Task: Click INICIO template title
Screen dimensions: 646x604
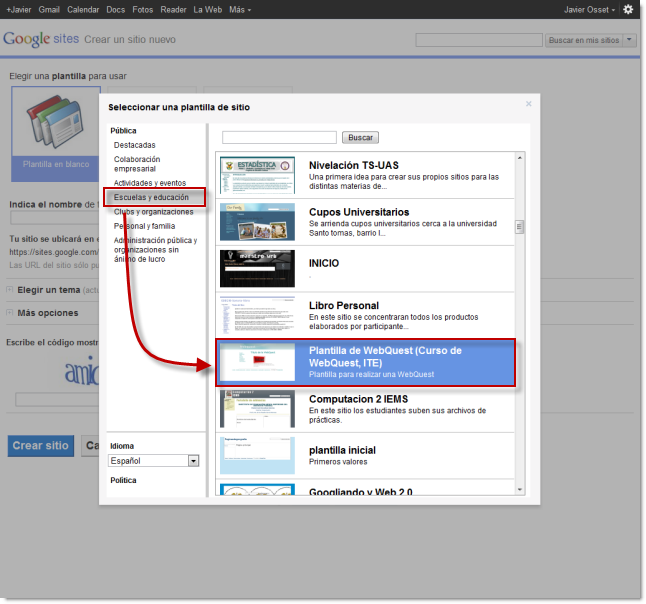Action: point(324,263)
